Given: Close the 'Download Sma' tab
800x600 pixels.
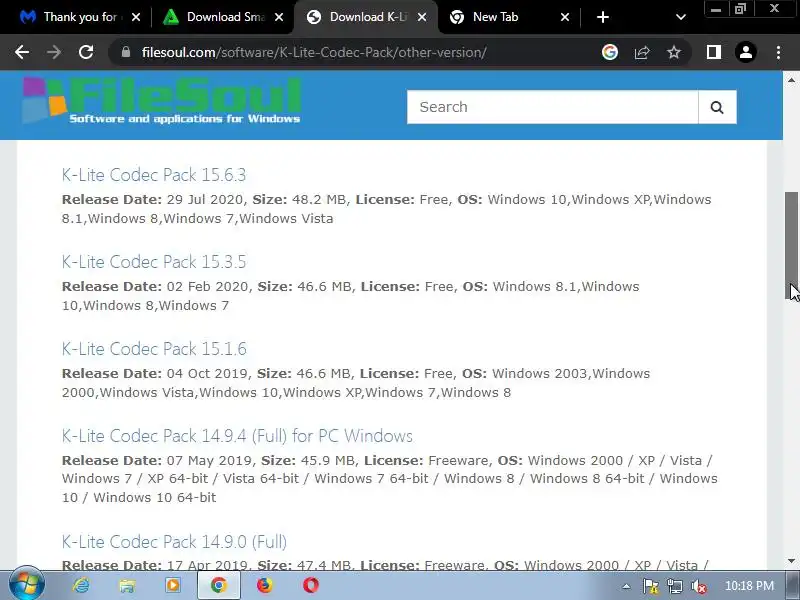Looking at the screenshot, I should [279, 17].
